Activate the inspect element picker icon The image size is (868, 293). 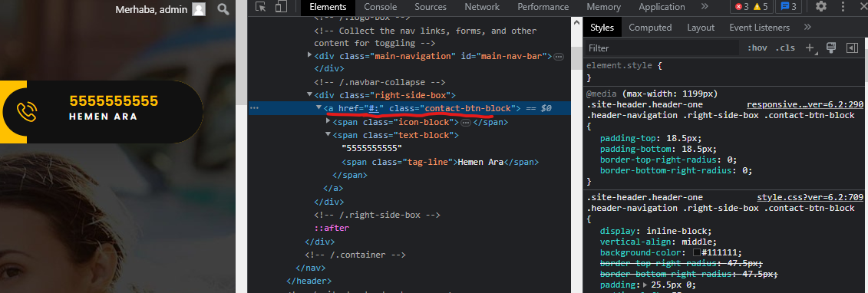click(261, 7)
